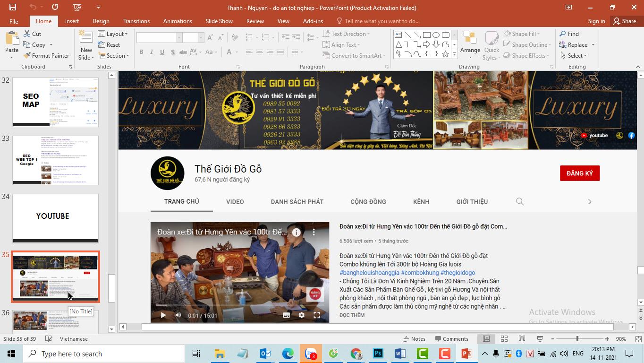This screenshot has height=363, width=644.
Task: Customize Quick Access Toolbar arrow
Action: point(98,7)
